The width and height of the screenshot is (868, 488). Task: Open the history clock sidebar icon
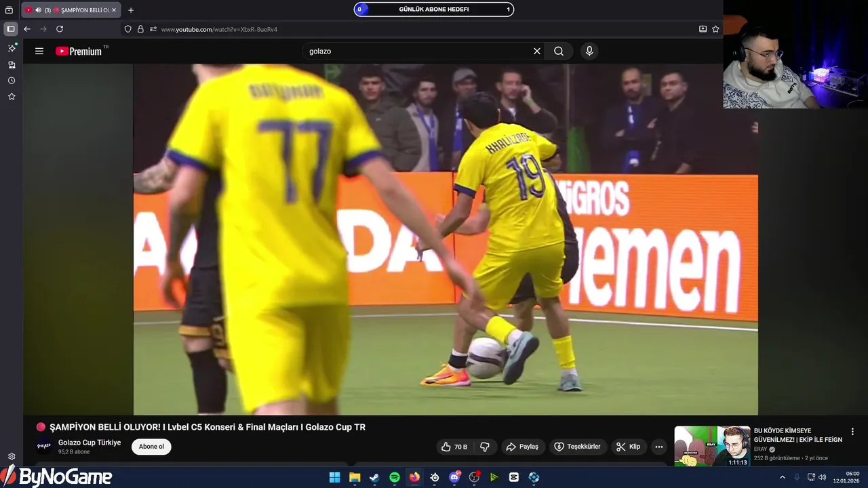tap(12, 81)
